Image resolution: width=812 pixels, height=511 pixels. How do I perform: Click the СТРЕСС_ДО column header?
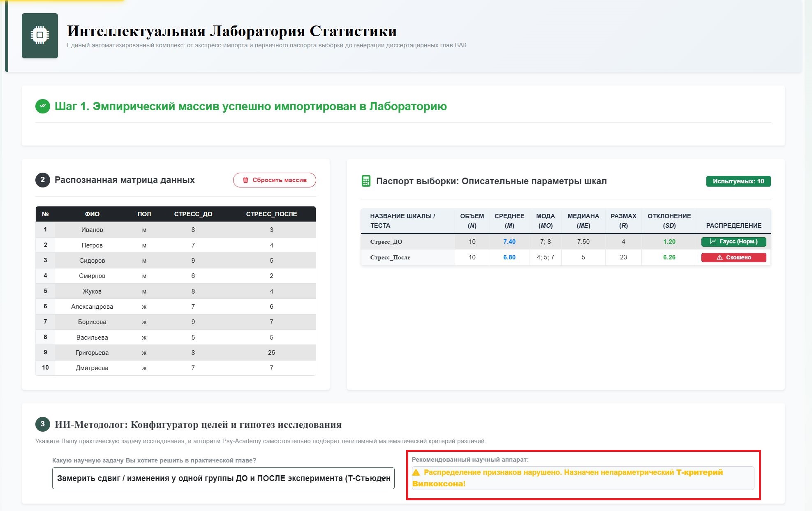click(193, 214)
